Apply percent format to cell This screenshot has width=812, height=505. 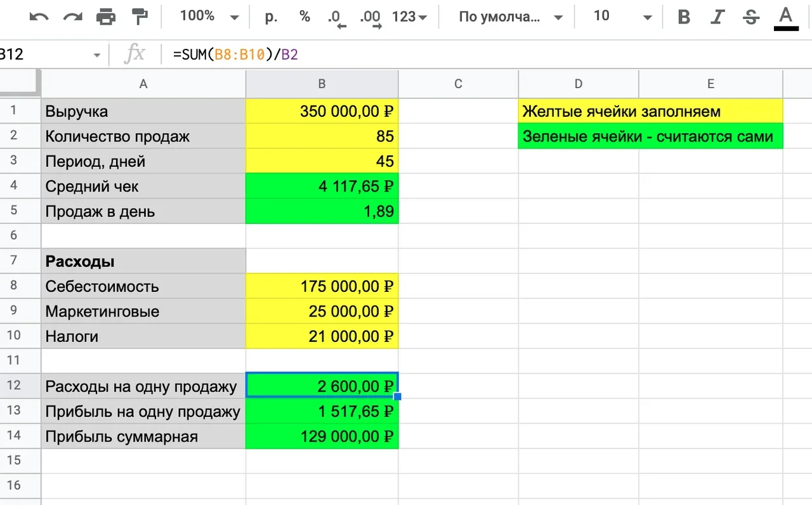pos(304,17)
